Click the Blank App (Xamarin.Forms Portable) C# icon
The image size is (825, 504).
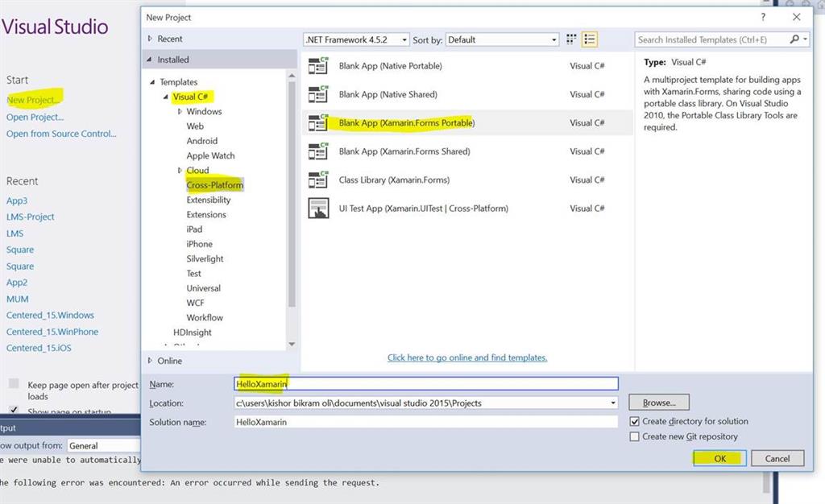click(x=317, y=122)
